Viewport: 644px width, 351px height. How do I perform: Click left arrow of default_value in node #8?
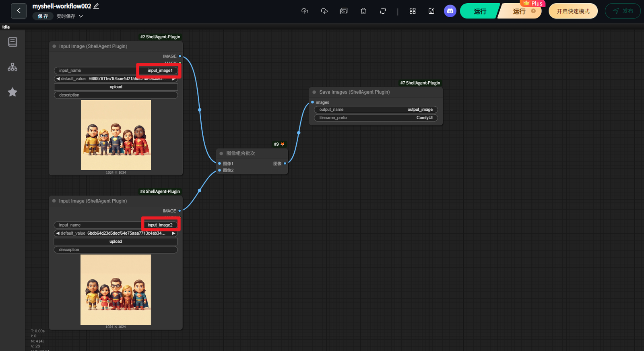click(x=58, y=233)
